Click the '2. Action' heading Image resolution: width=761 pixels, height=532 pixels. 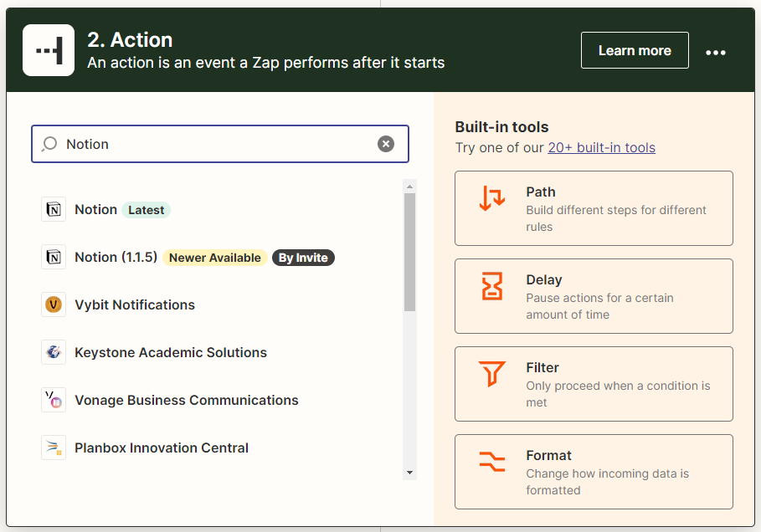[130, 40]
